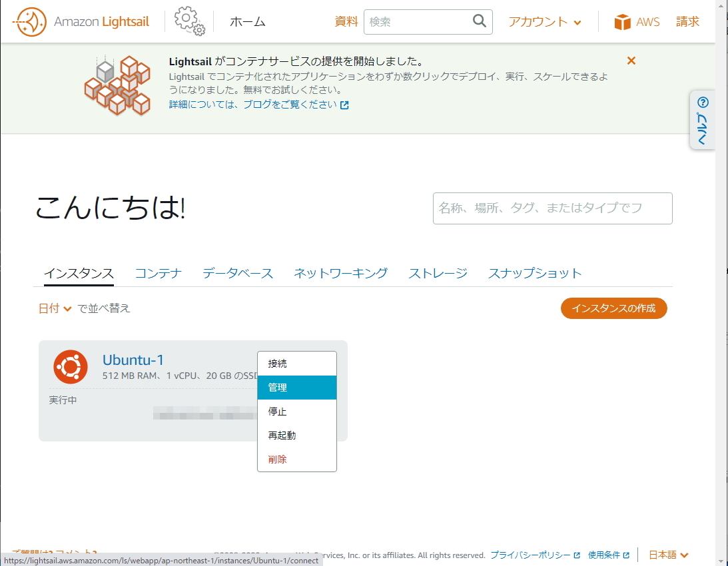The image size is (728, 566).
Task: Choose 接続 from context menu
Action: (297, 364)
